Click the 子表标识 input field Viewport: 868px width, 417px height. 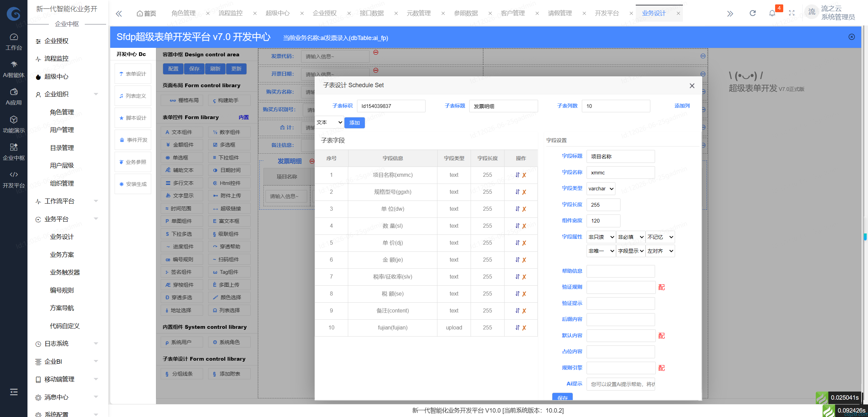click(391, 106)
